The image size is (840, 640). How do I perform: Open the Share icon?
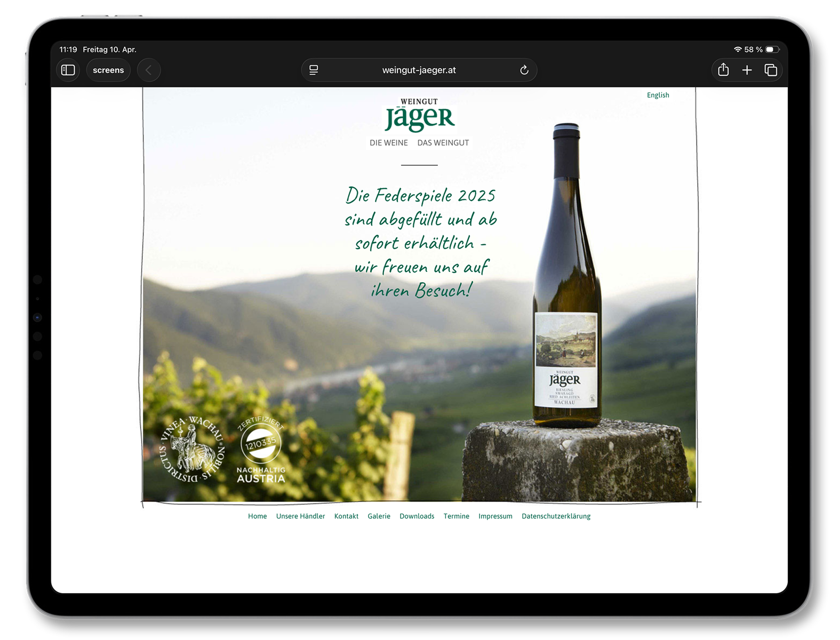(723, 70)
